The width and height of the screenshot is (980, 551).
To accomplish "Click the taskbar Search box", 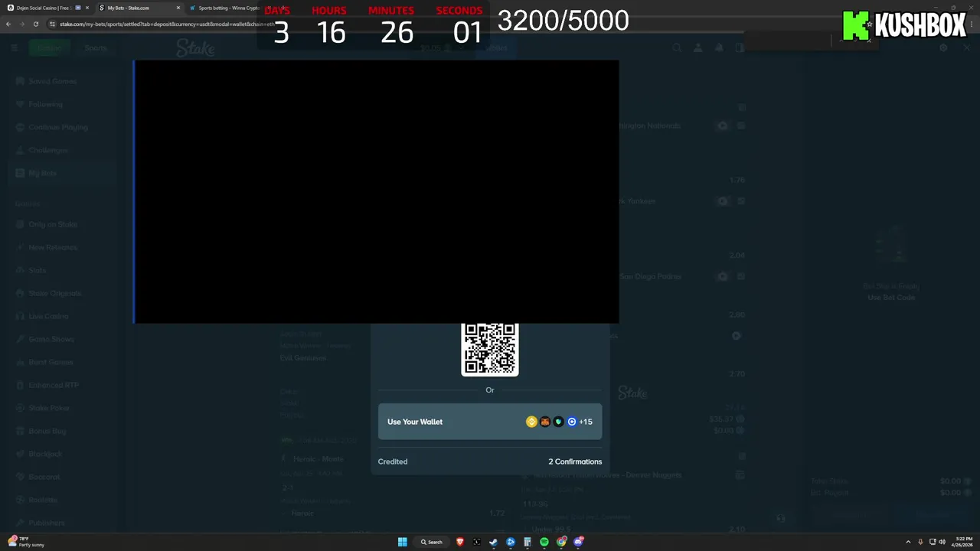I will (x=432, y=542).
